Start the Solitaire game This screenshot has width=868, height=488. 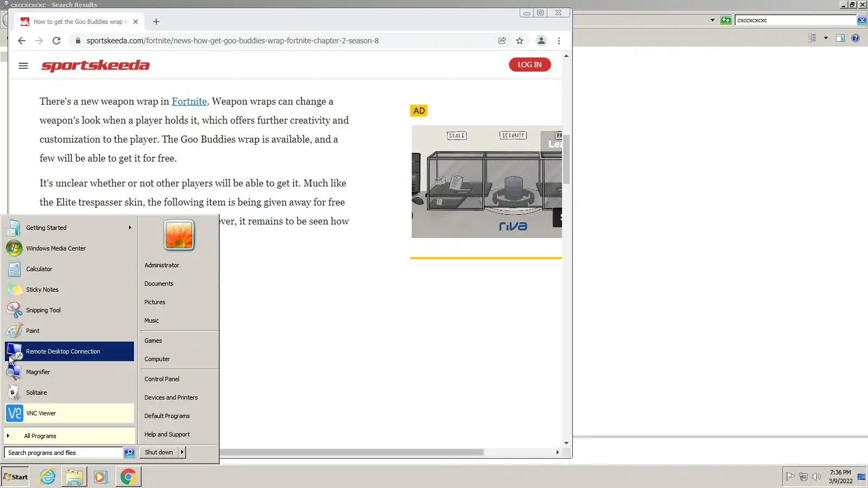[69, 393]
